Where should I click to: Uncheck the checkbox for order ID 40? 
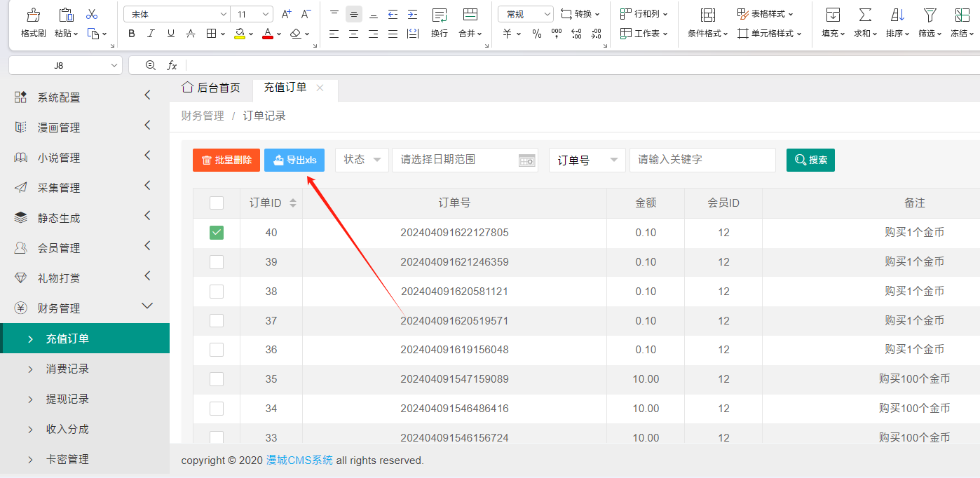pos(217,233)
